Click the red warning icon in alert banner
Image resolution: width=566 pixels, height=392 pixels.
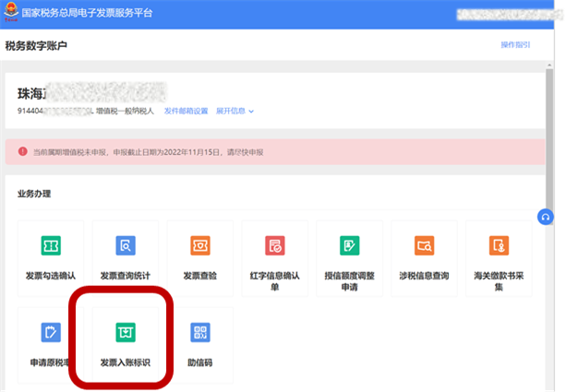(x=21, y=150)
